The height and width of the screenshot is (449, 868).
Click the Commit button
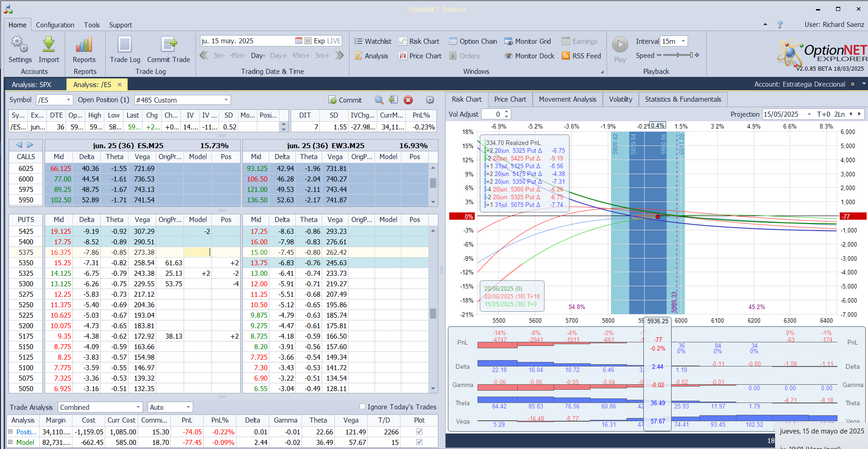345,100
